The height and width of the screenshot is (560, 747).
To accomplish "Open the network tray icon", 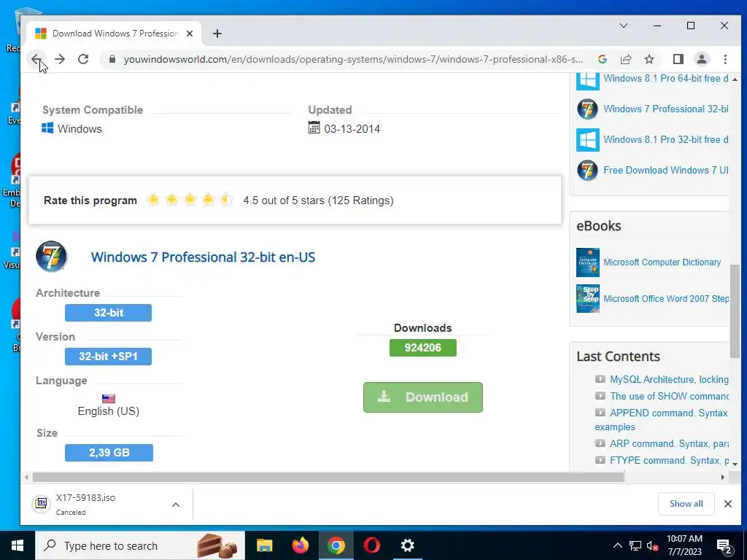I will [635, 545].
